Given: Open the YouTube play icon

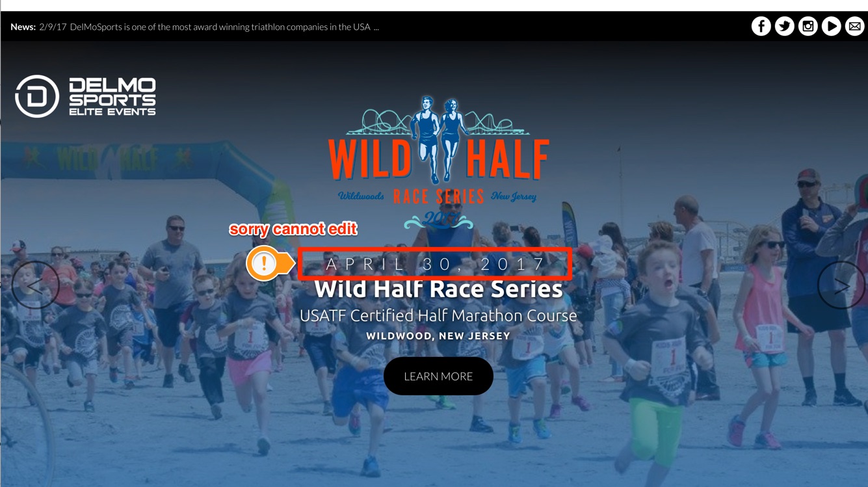Looking at the screenshot, I should click(x=831, y=26).
